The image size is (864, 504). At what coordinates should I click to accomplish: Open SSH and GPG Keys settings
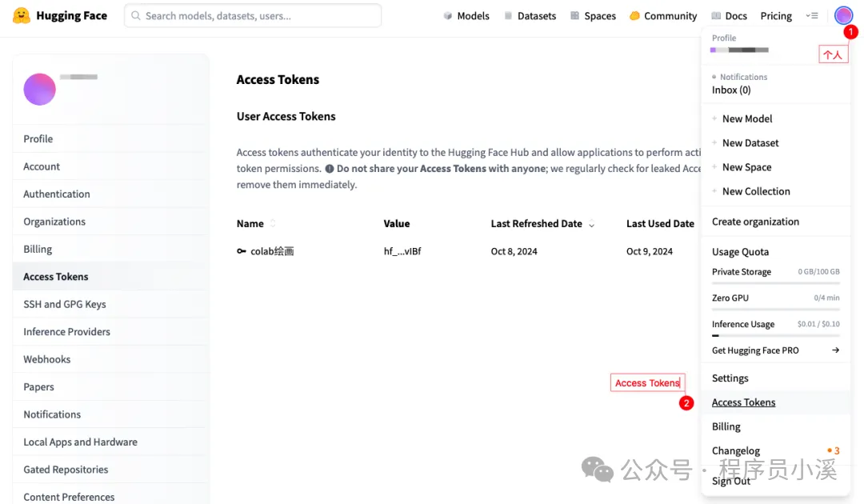click(x=110, y=304)
